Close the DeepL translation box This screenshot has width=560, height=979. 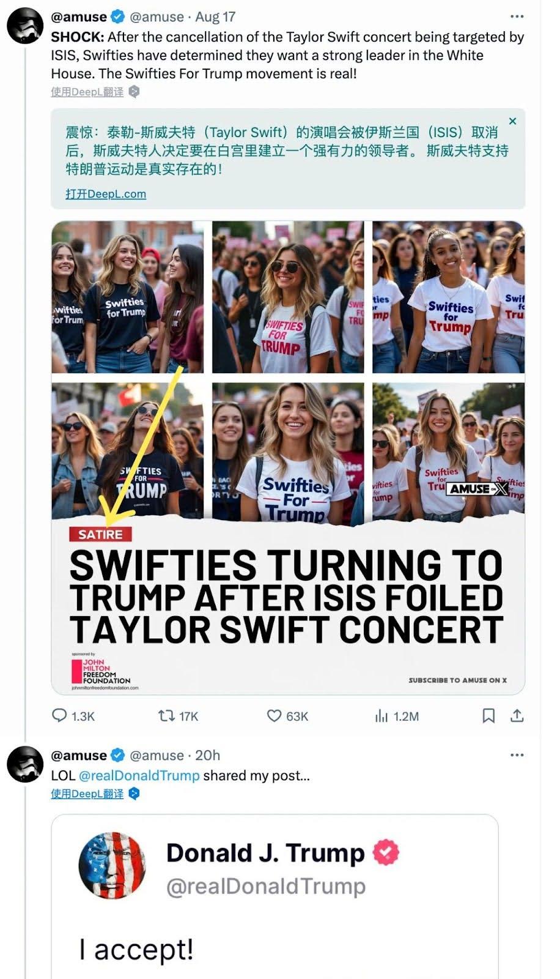click(512, 121)
